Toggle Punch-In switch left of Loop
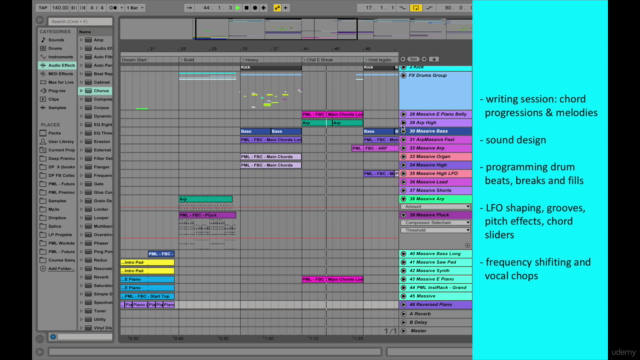The height and width of the screenshot is (360, 640). pos(403,8)
